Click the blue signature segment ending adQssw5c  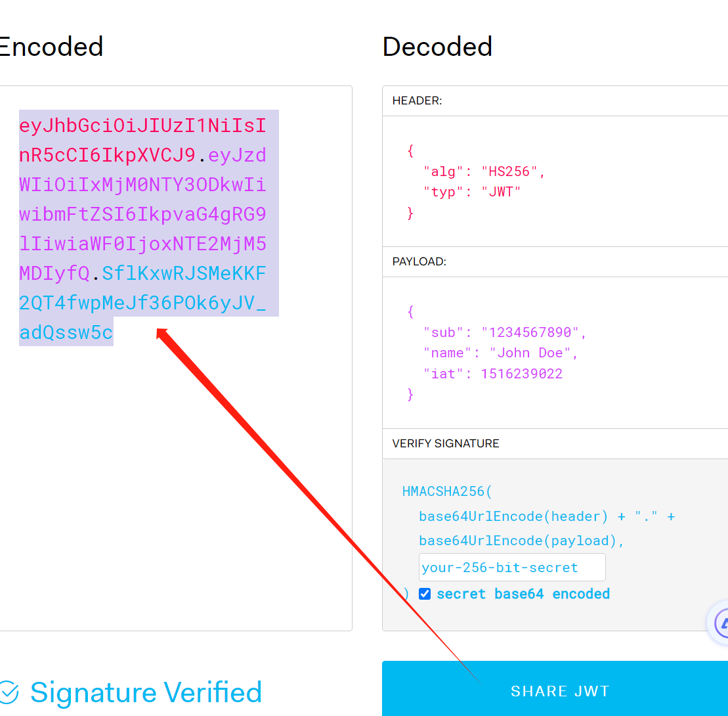(142, 303)
